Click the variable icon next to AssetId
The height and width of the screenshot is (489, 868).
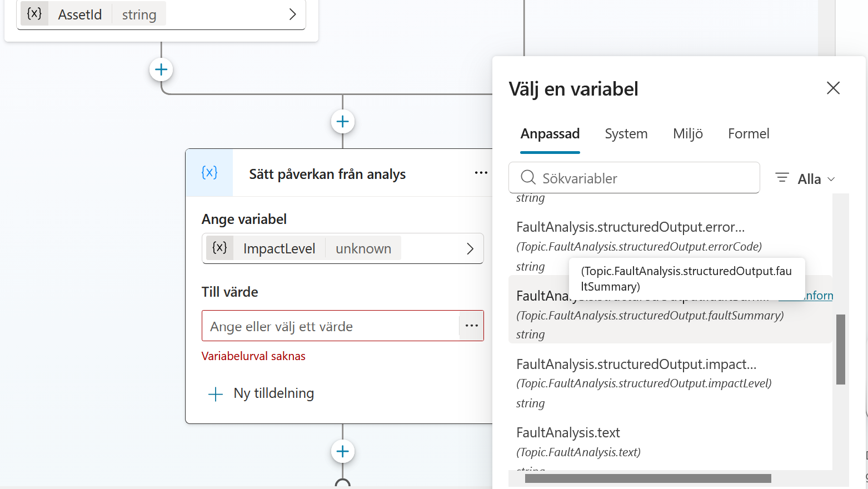coord(34,14)
